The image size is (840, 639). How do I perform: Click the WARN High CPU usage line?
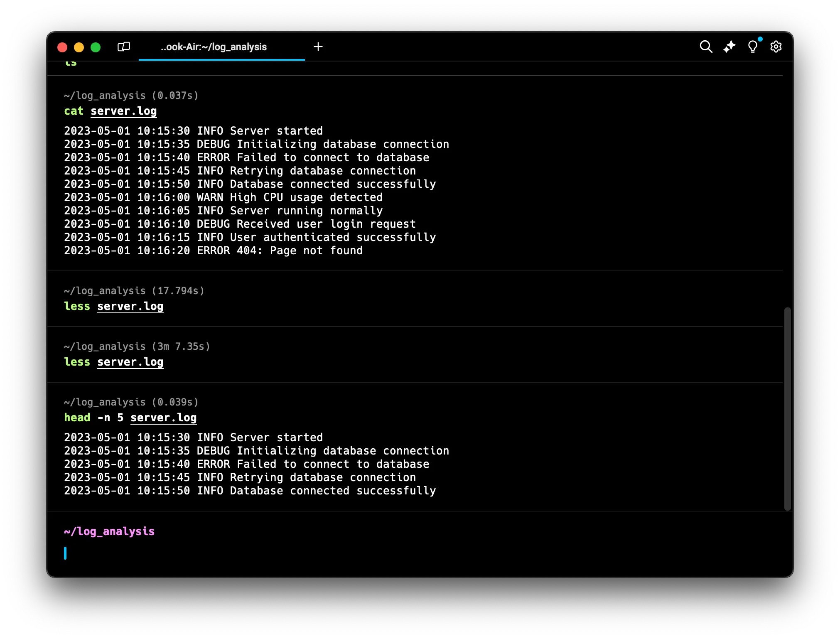[223, 197]
